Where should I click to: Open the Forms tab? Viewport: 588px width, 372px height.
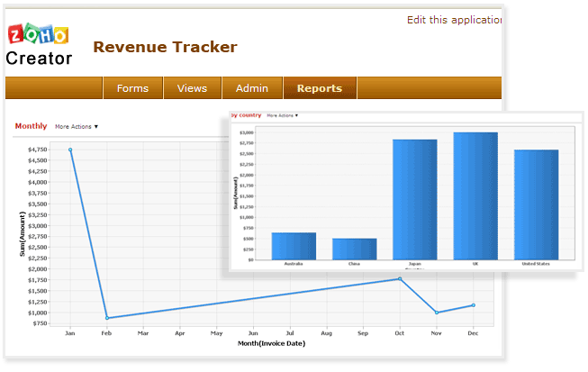[132, 88]
